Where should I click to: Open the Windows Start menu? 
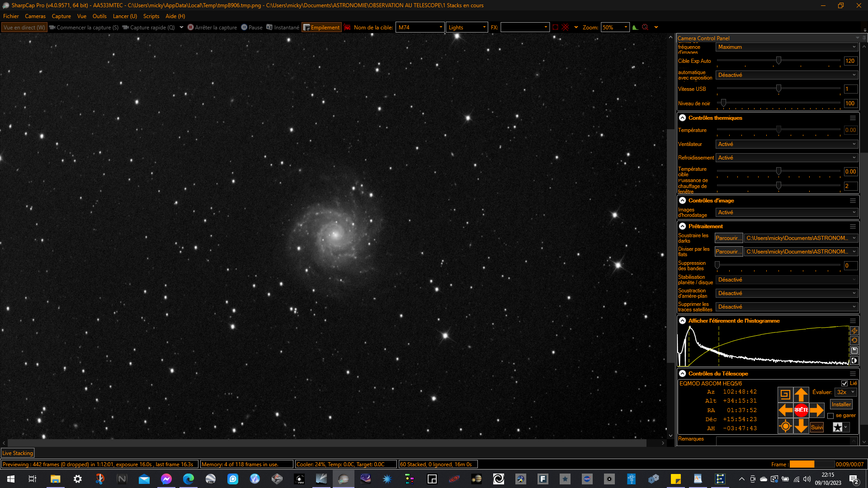[11, 479]
